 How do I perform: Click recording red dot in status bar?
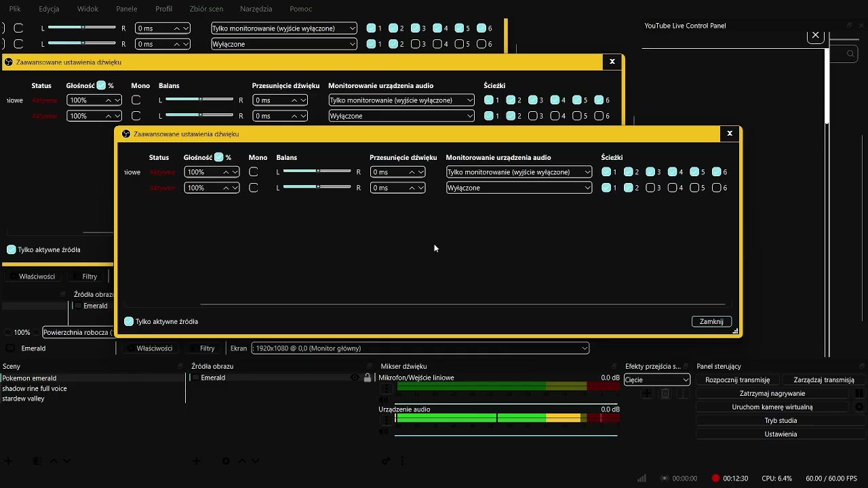tap(715, 478)
